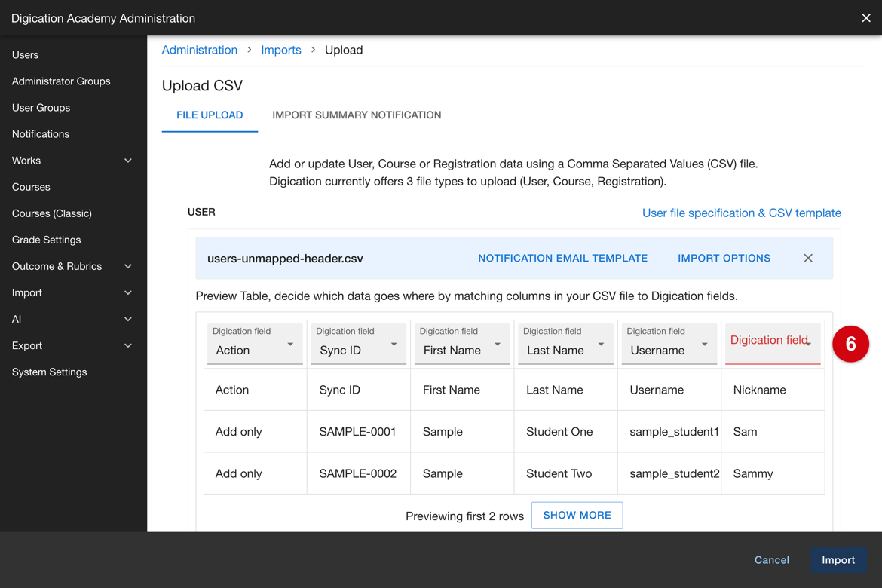Open Administrator Groups in the sidebar
Viewport: 882px width, 588px height.
(61, 81)
